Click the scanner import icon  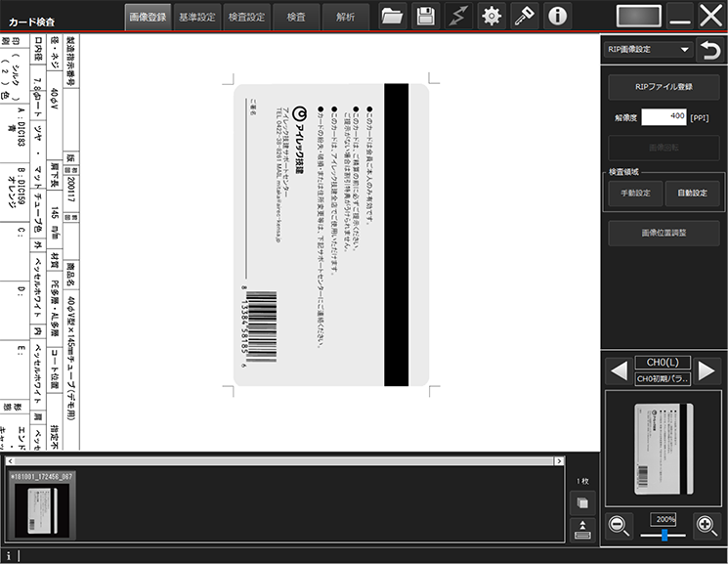pos(582,530)
